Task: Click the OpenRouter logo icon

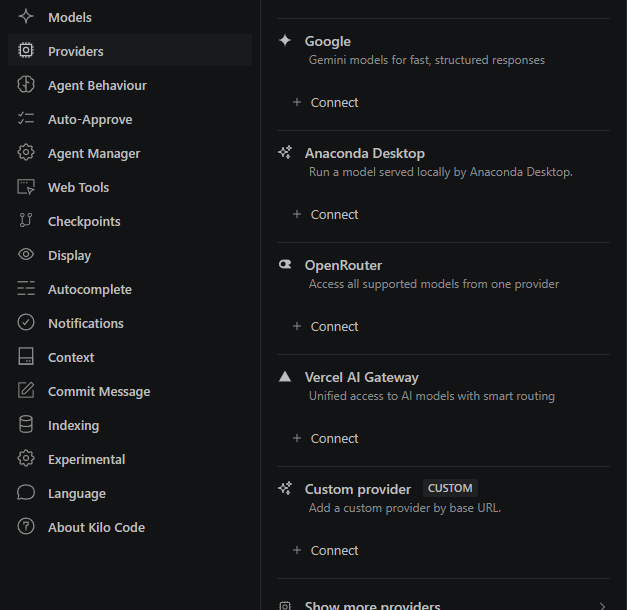Action: coord(285,264)
